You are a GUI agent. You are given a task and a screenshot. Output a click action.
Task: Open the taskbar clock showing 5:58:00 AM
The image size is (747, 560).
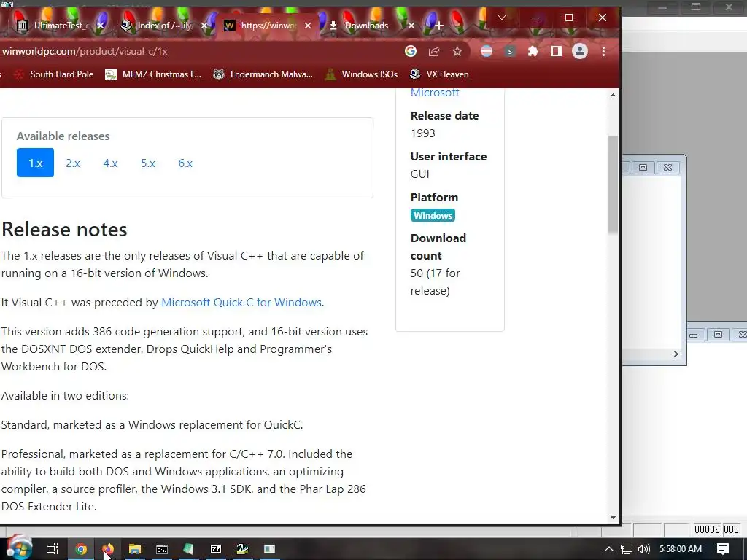point(681,549)
